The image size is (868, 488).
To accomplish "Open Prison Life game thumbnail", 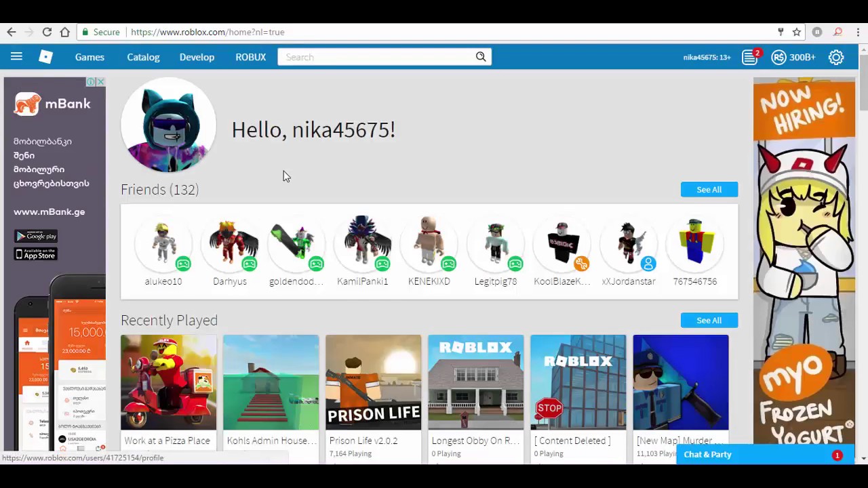I will [374, 382].
